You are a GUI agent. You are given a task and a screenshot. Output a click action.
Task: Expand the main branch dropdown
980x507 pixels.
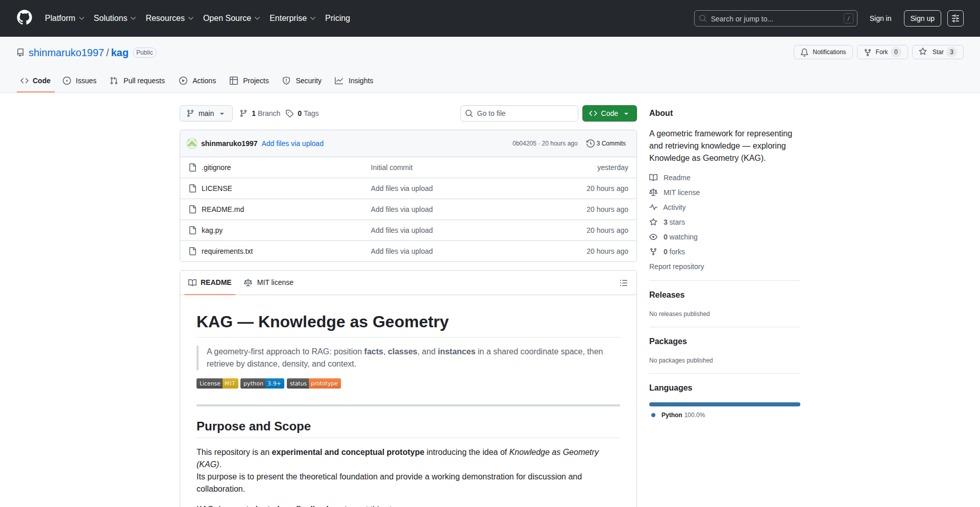click(206, 113)
